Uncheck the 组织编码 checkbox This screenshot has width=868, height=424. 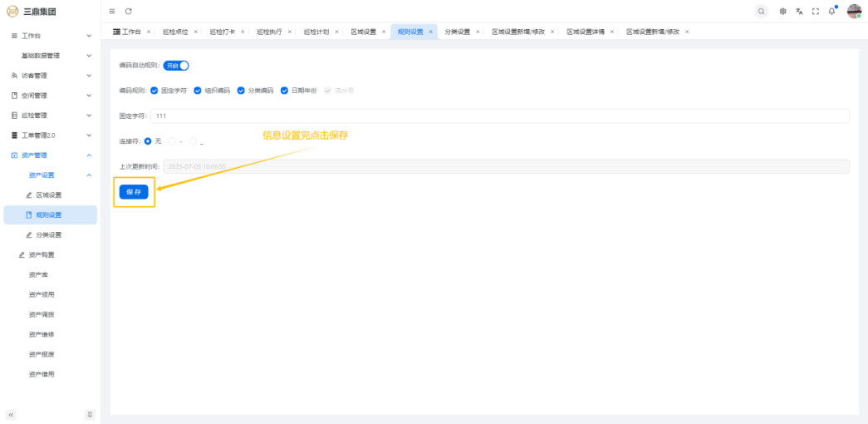click(x=198, y=91)
